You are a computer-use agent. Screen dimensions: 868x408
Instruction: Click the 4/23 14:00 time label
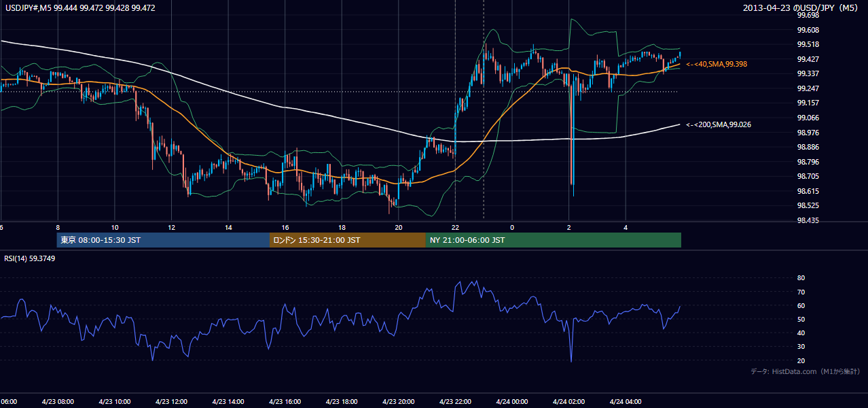click(x=228, y=402)
